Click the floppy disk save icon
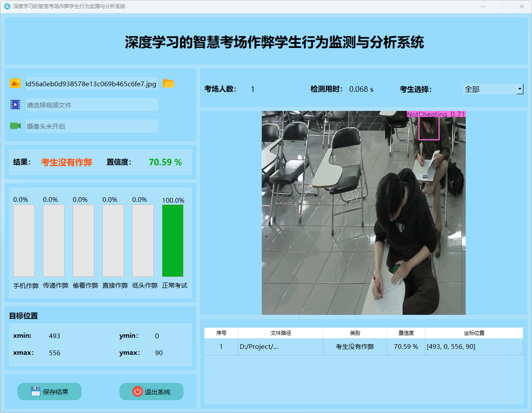This screenshot has width=532, height=413. click(x=36, y=391)
